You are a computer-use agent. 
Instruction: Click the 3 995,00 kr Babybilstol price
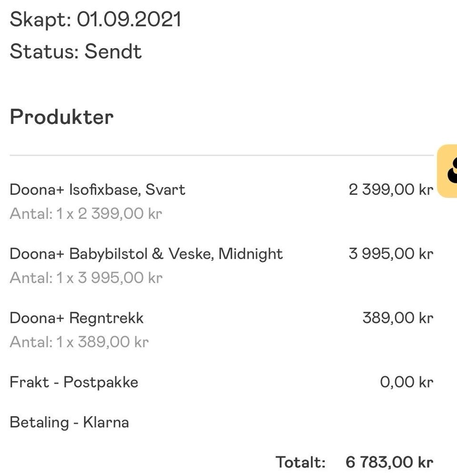[391, 254]
